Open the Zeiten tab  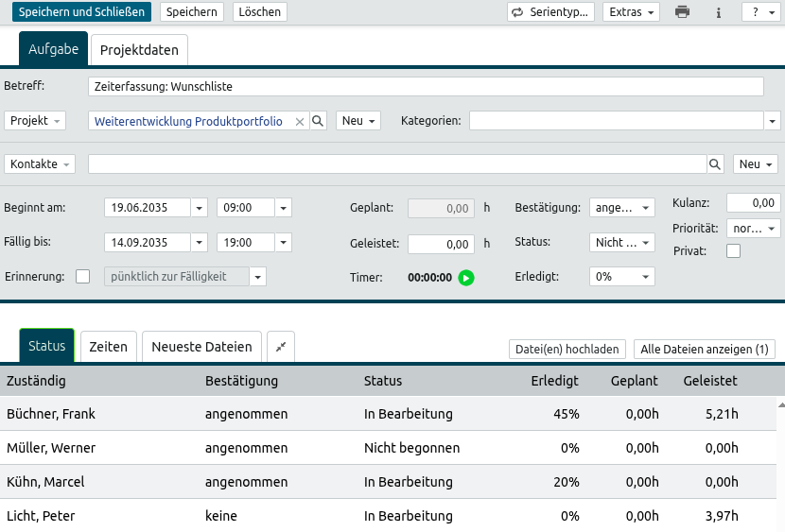coord(108,347)
